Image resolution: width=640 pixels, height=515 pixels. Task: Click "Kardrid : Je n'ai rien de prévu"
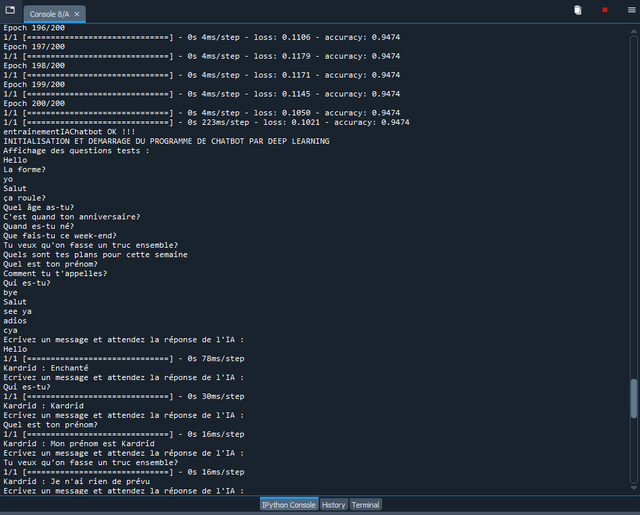(x=76, y=482)
